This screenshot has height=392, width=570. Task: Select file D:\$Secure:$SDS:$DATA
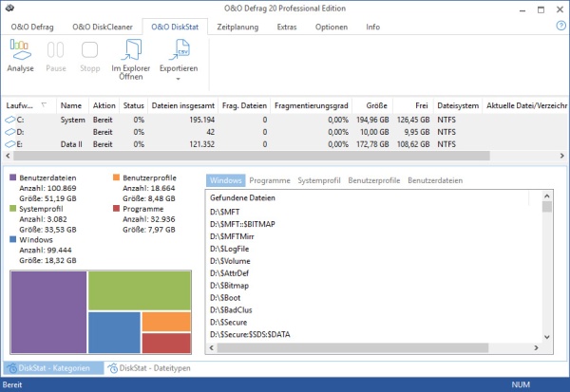click(x=250, y=335)
